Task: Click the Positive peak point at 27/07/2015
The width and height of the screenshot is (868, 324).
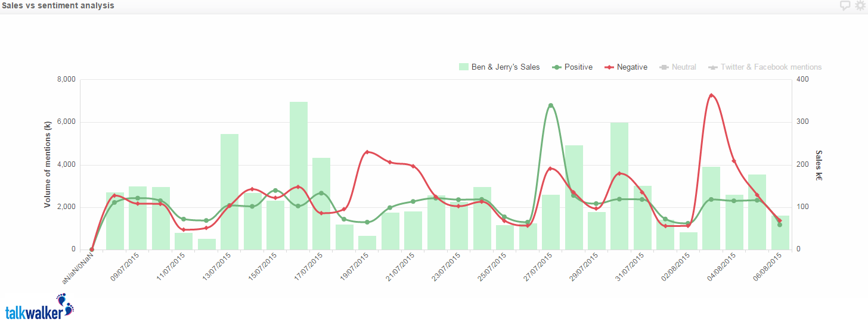Action: pyautogui.click(x=550, y=105)
